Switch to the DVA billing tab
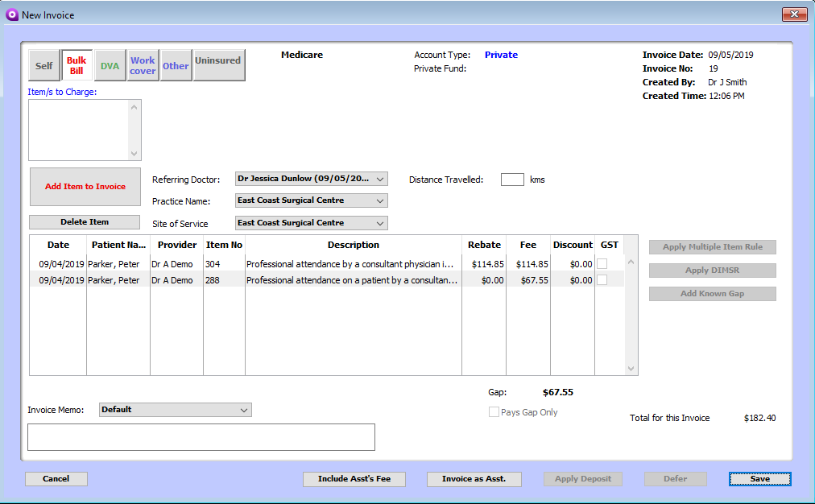Image resolution: width=815 pixels, height=504 pixels. [110, 66]
